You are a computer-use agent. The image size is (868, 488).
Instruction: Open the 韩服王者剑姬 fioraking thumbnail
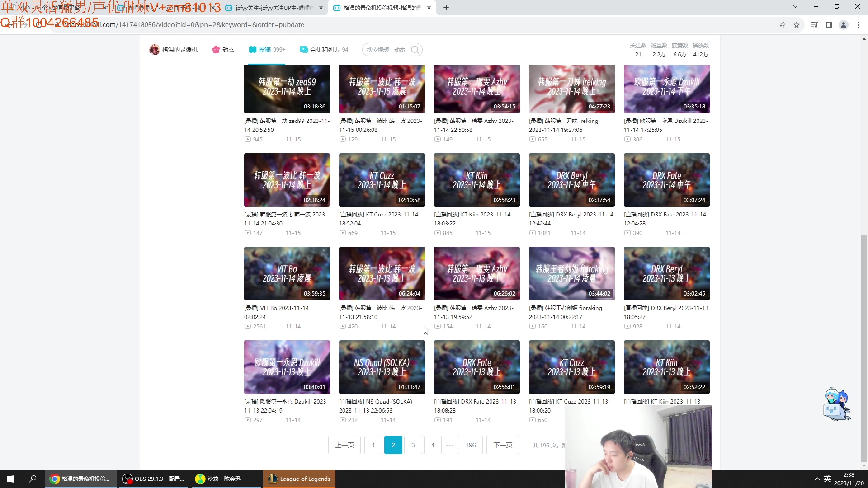(572, 273)
